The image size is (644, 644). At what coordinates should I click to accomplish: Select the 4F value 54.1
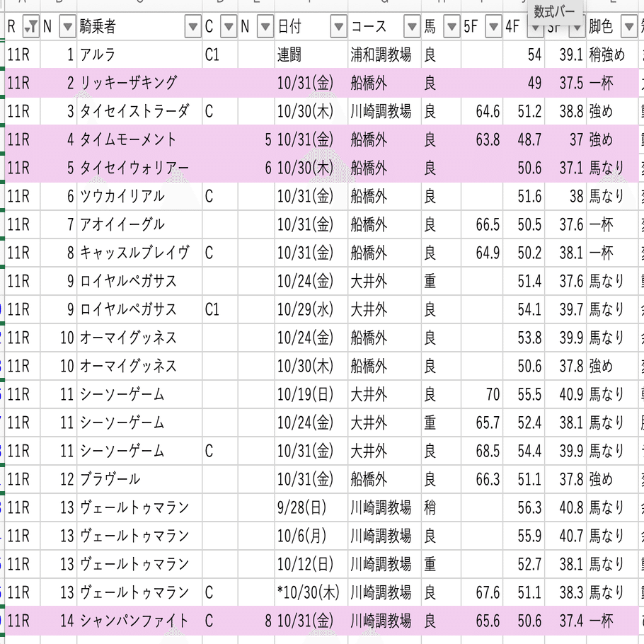pyautogui.click(x=524, y=309)
